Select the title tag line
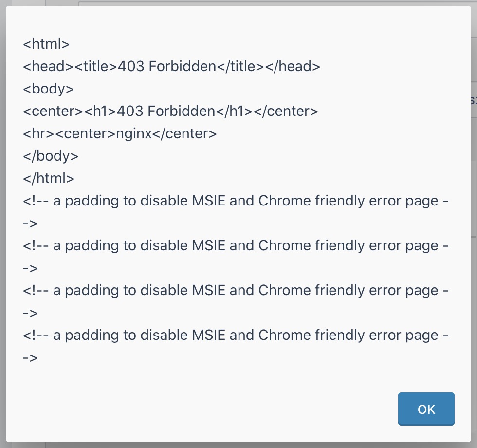Image resolution: width=477 pixels, height=448 pixels. pos(171,66)
